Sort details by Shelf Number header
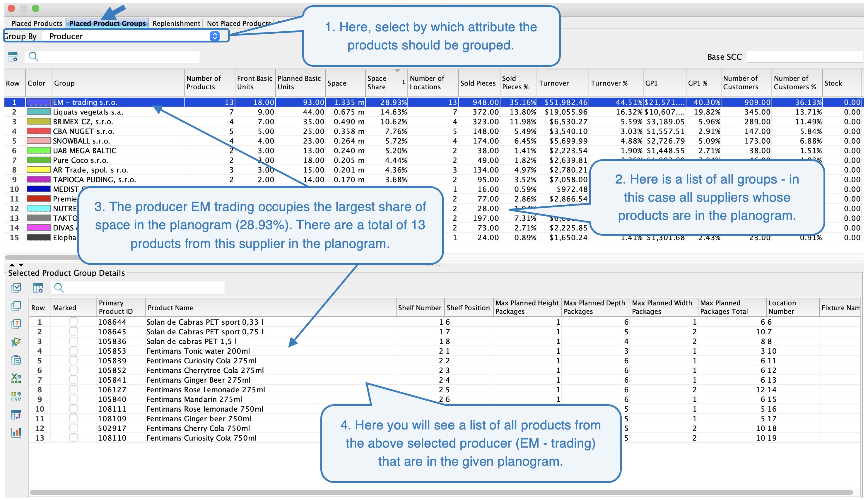Screen dimensions: 868x500 420,308
